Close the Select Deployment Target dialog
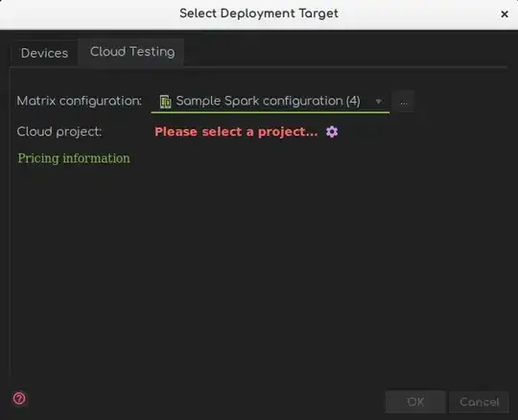 point(505,13)
